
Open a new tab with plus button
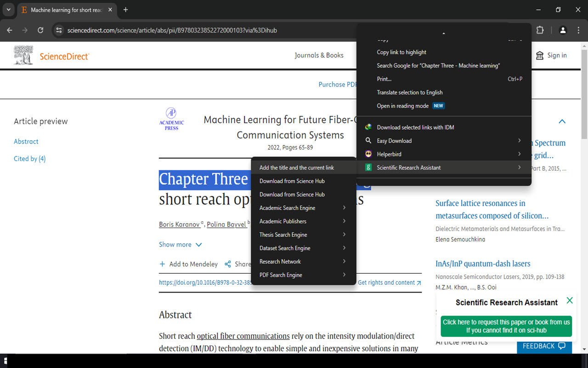[126, 10]
